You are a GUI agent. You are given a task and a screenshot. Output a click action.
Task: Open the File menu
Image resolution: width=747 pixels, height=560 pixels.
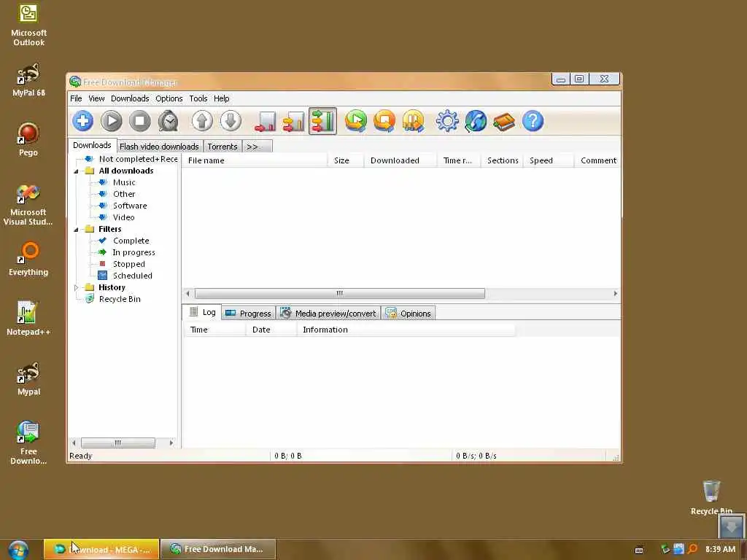(x=76, y=98)
